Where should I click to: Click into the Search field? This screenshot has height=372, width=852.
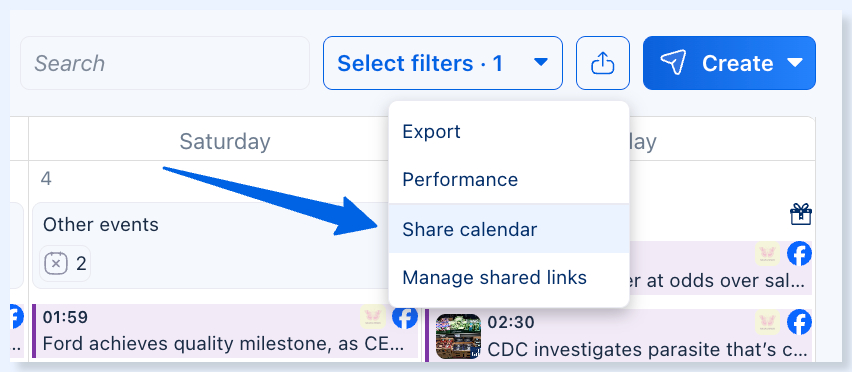click(x=165, y=63)
